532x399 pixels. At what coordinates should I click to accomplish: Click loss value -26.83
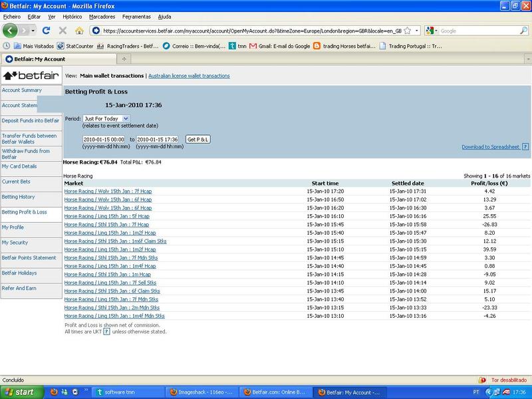(489, 225)
